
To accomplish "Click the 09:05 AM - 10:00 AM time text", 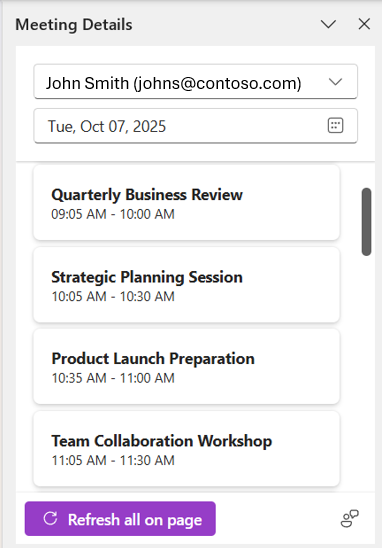I will click(113, 214).
